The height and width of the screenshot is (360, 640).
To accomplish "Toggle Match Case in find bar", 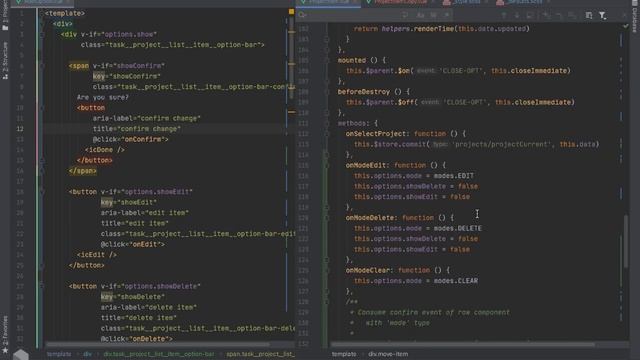I will [420, 15].
